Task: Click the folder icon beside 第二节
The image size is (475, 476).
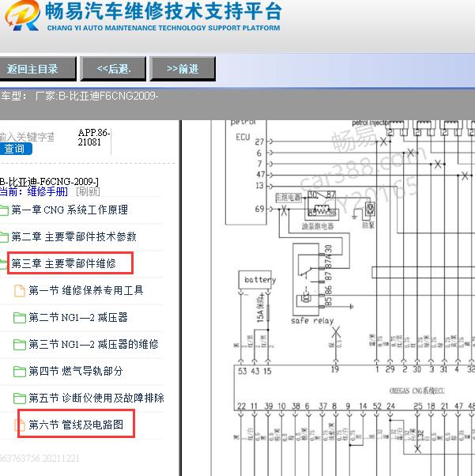Action: coord(20,318)
